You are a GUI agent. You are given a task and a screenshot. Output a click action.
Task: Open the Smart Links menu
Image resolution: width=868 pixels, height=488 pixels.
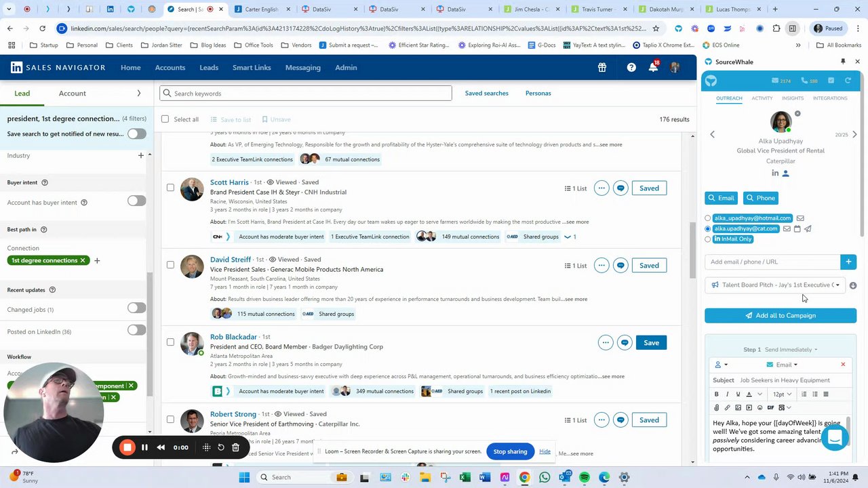(x=252, y=67)
